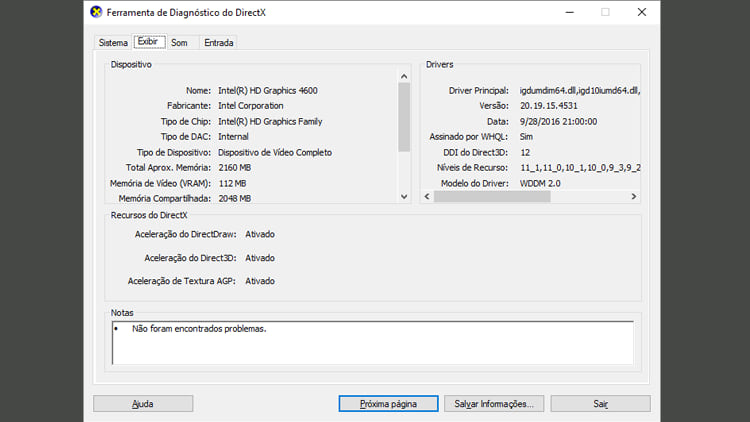Click the 'Driver Principal:' label
Image resolution: width=750 pixels, height=422 pixels.
click(x=479, y=90)
